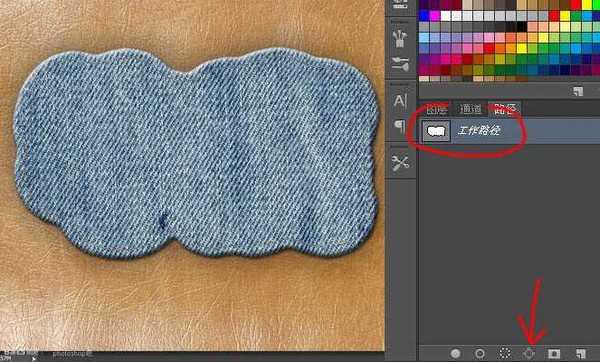600x362 pixels.
Task: Pick the black swatch in the grayscale row
Action: pyautogui.click(x=521, y=27)
